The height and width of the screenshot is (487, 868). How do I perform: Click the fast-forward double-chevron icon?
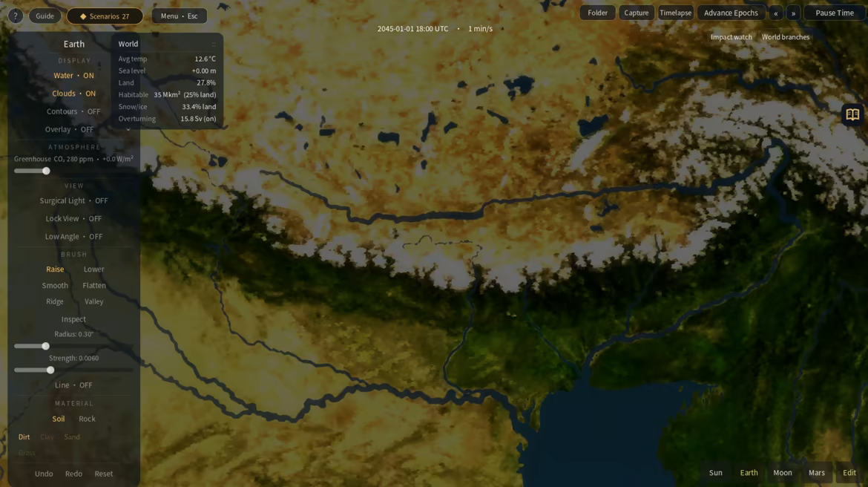tap(793, 13)
